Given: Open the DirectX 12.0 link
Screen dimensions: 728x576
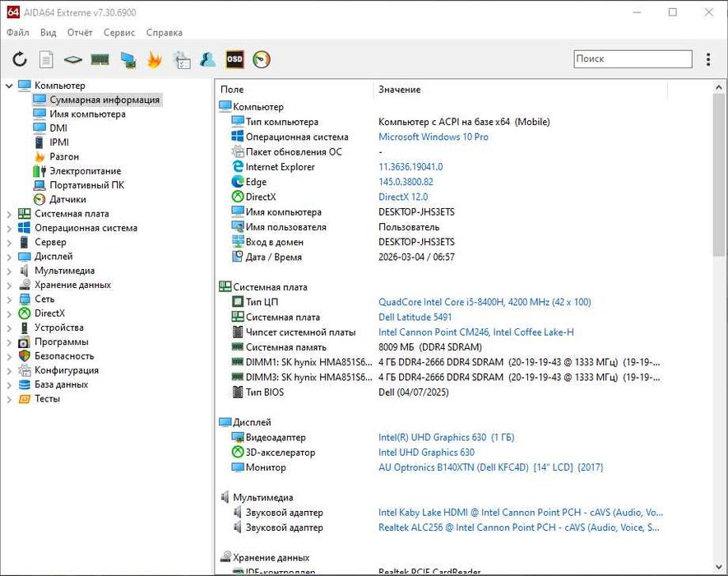Looking at the screenshot, I should pyautogui.click(x=403, y=197).
